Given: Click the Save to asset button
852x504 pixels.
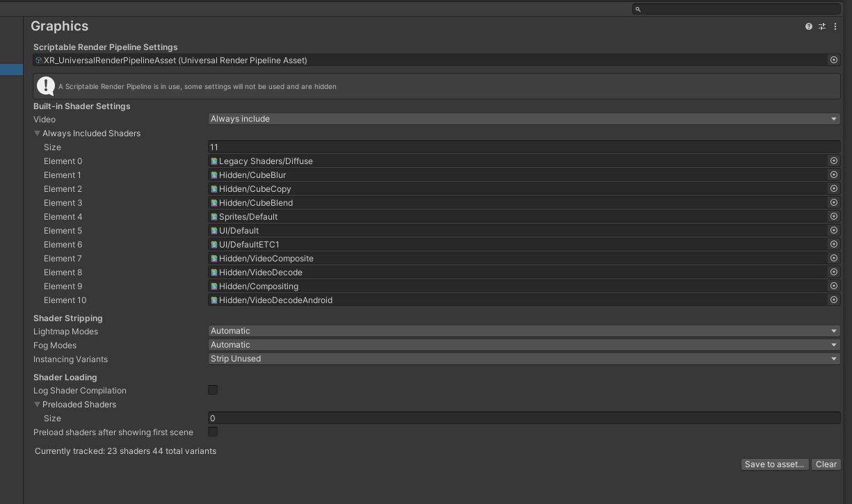Looking at the screenshot, I should [x=774, y=464].
